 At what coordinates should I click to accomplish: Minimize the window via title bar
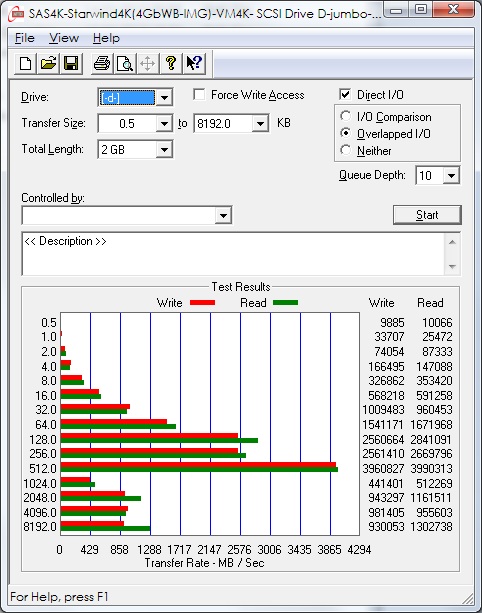396,10
